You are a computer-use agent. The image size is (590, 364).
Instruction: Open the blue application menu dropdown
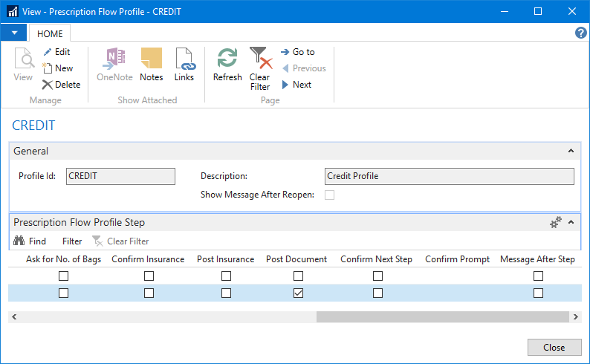coord(14,33)
